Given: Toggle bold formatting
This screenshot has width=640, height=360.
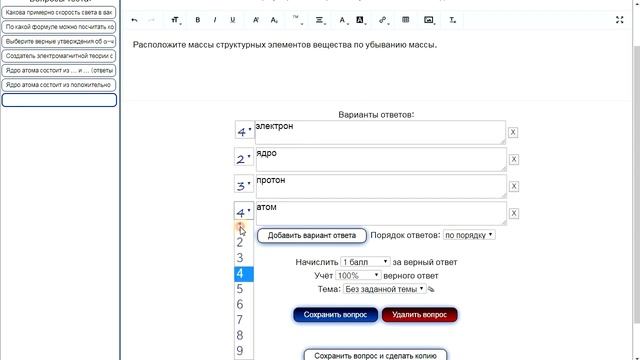Looking at the screenshot, I should coord(198,20).
